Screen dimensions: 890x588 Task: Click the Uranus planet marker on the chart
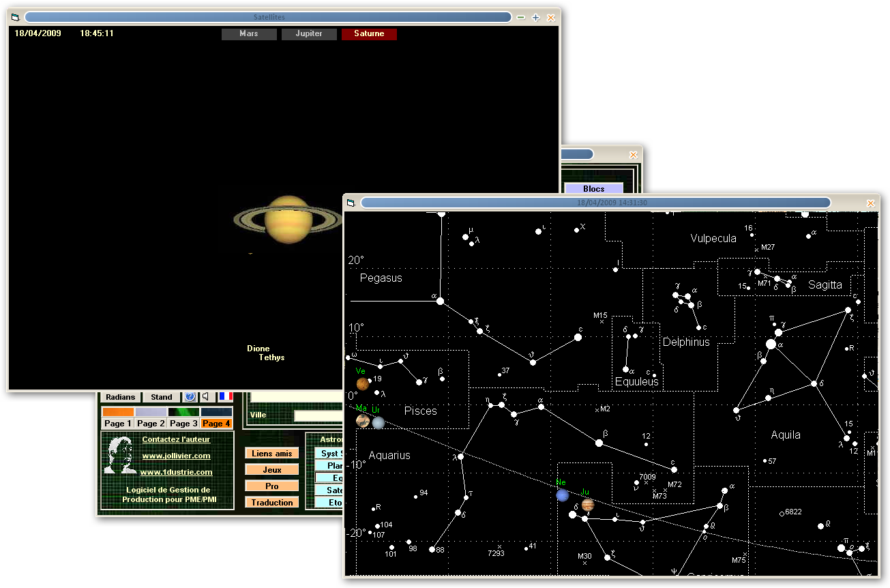click(x=379, y=423)
